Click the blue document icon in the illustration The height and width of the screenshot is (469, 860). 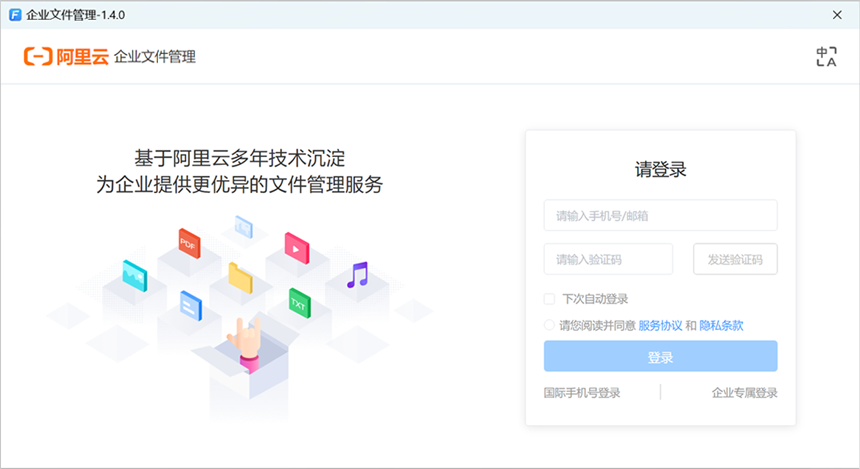191,306
